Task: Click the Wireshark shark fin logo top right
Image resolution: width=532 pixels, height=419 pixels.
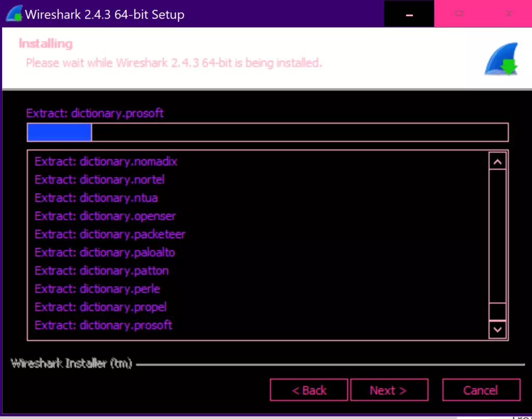Action: (500, 57)
